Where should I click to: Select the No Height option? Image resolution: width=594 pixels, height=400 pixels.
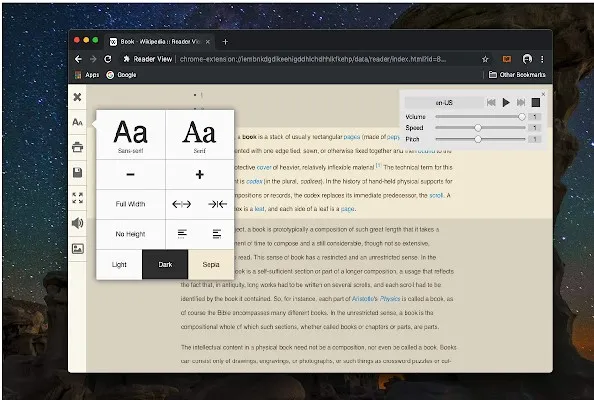[130, 234]
